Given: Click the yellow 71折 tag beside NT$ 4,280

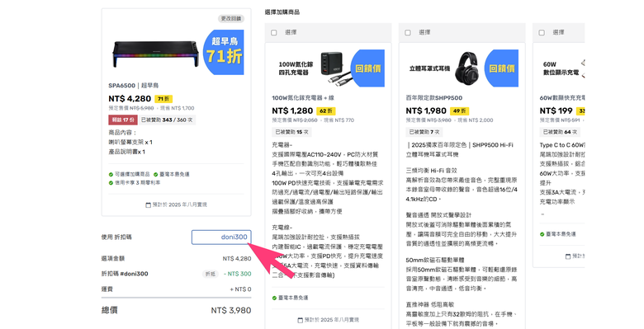Looking at the screenshot, I should click(163, 99).
